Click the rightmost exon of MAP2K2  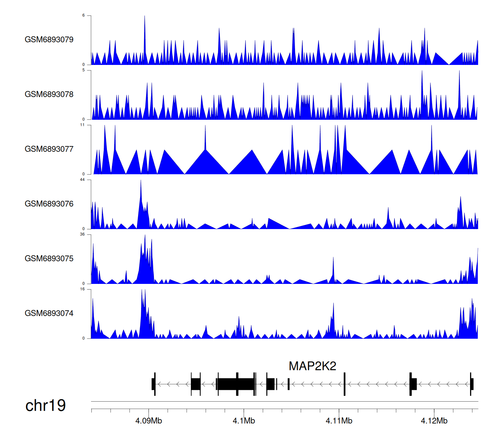coord(472,384)
